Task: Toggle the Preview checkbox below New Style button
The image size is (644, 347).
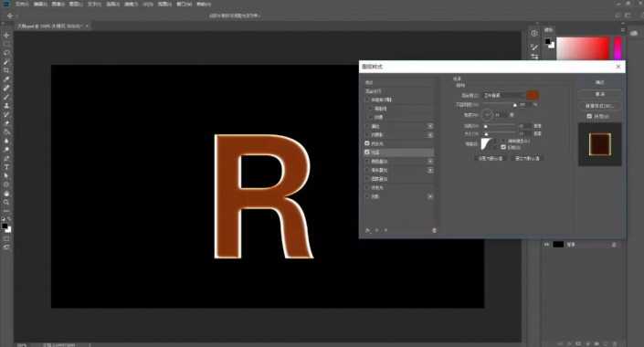Action: coord(589,116)
